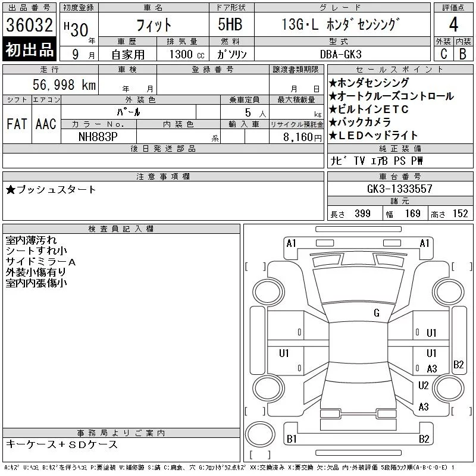Select the 後日発送部品 header
This screenshot has width=476, height=476.
click(163, 148)
